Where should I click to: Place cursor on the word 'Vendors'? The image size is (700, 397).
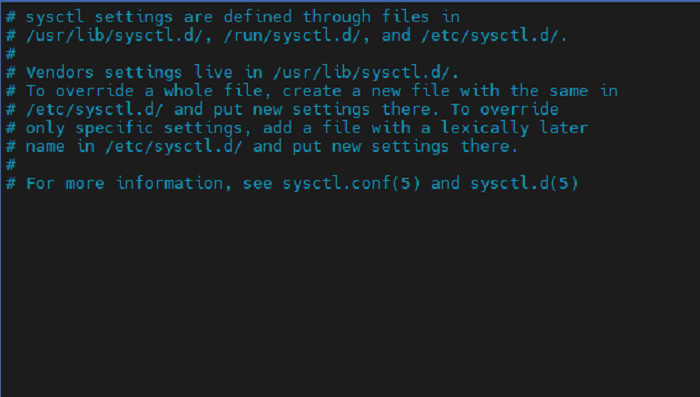(59, 72)
